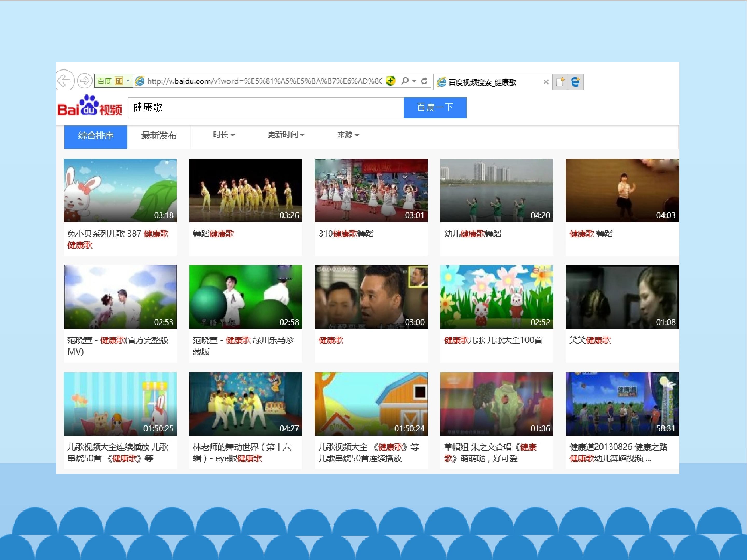Open 兔小贝系列儿歌 387 健康歌 thumbnail

coord(120,190)
